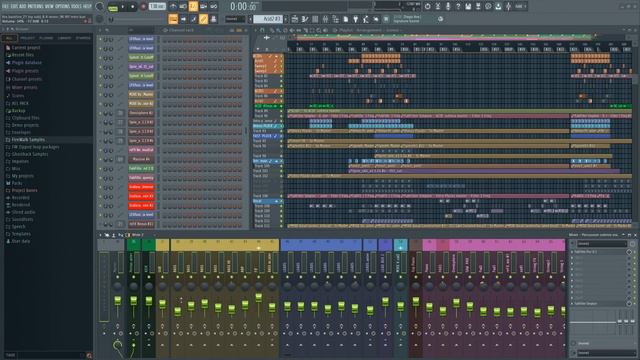Click the tempo display field
This screenshot has width=640, height=360.
(157, 7)
